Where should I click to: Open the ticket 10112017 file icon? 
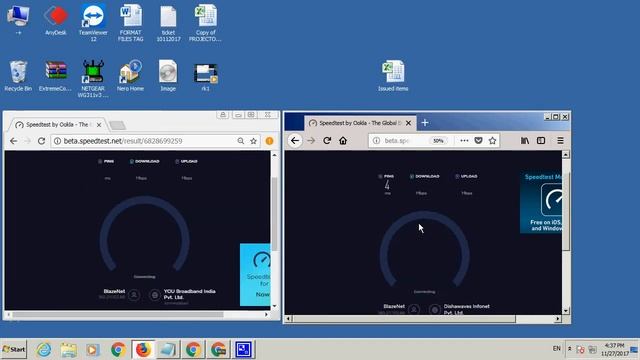tap(168, 24)
